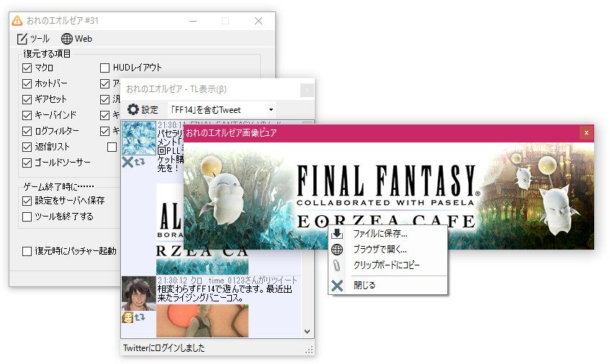Click the download arrow icon in context menu
The width and height of the screenshot is (610, 364).
pyautogui.click(x=337, y=234)
